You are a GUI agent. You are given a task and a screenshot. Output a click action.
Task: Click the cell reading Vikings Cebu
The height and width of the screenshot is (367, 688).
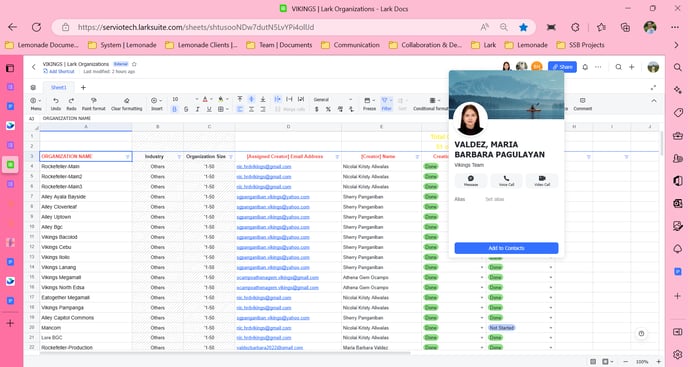coord(86,247)
